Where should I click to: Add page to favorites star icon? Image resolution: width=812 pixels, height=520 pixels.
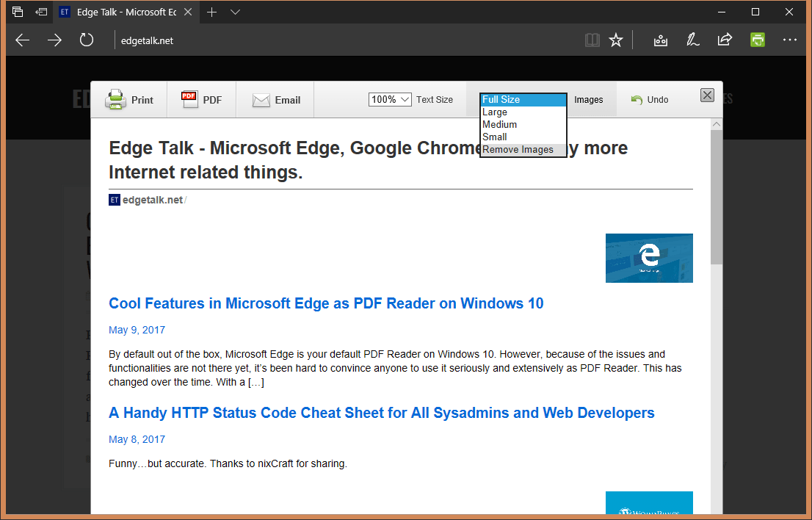pyautogui.click(x=616, y=40)
